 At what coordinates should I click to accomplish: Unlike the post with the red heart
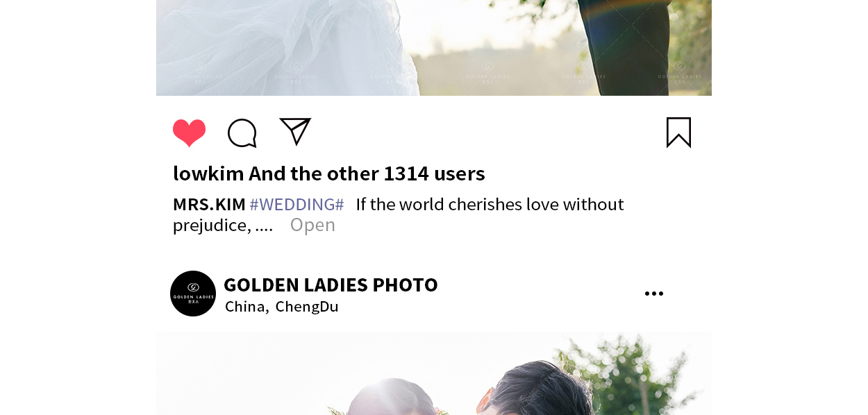(189, 133)
